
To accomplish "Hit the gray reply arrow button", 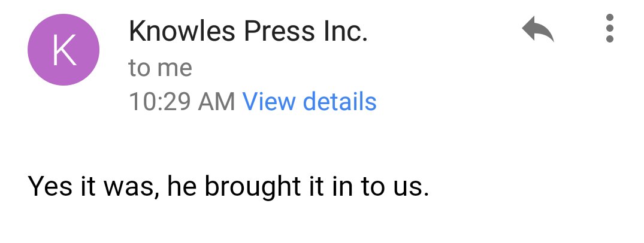I will (538, 29).
